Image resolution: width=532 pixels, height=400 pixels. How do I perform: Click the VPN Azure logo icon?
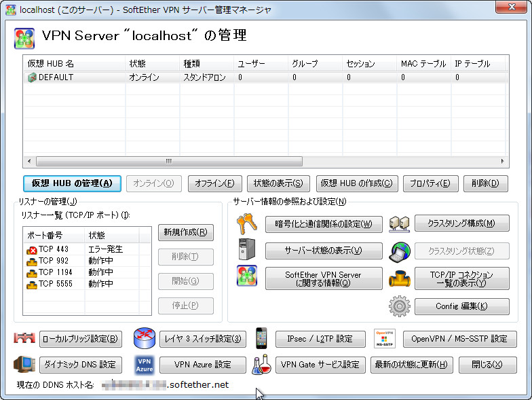click(144, 365)
